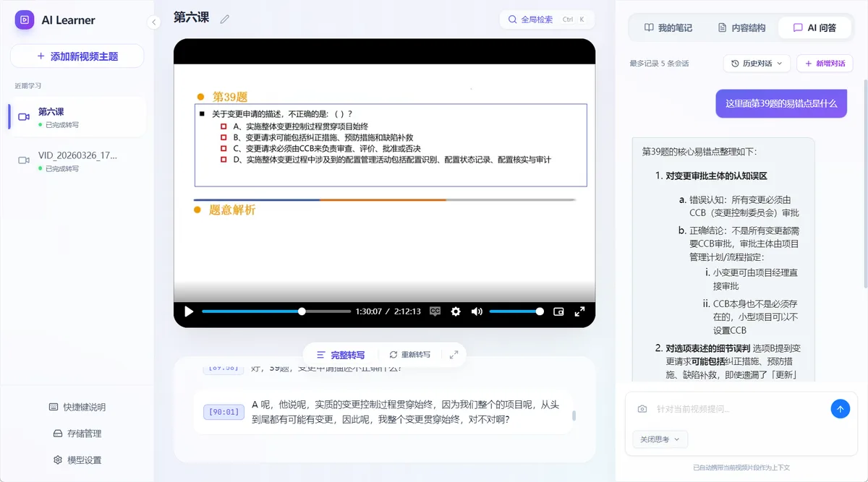Open 模型设置 model settings
The image size is (868, 482).
(77, 460)
